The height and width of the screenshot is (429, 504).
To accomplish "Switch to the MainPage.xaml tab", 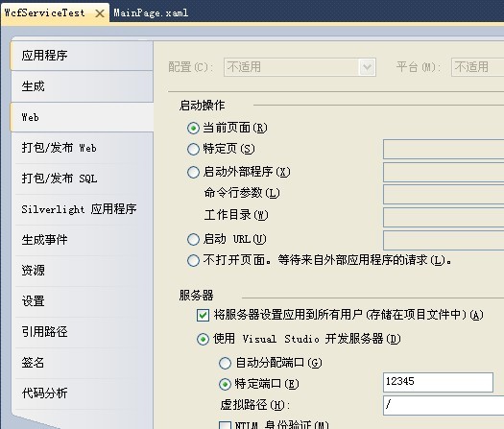I will [151, 12].
